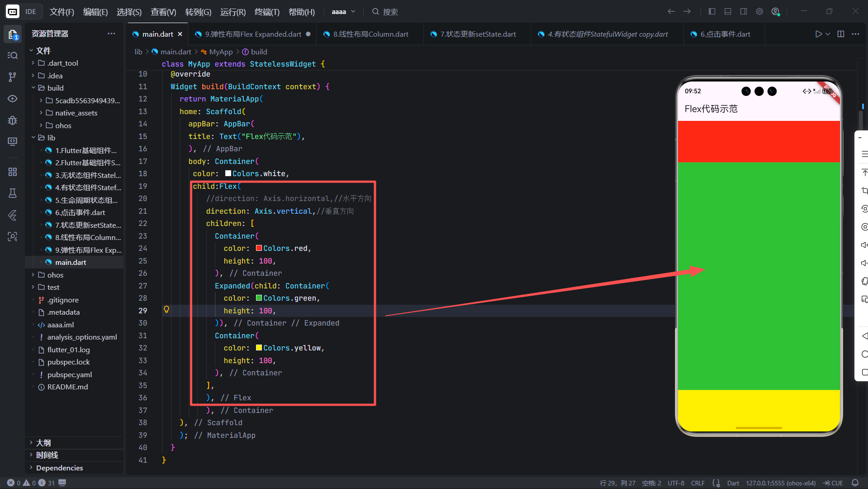Toggle the secondary sidebar layout icon
This screenshot has width=868, height=489.
(x=744, y=11)
